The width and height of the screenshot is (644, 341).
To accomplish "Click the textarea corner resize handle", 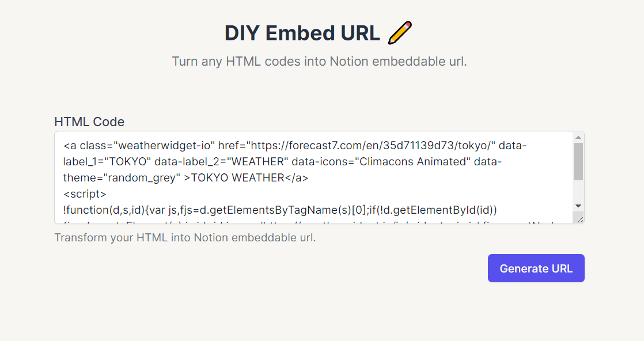I will (579, 220).
